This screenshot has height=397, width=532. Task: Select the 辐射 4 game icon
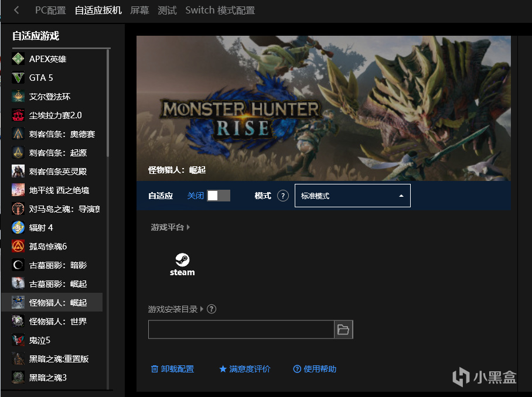(x=18, y=228)
